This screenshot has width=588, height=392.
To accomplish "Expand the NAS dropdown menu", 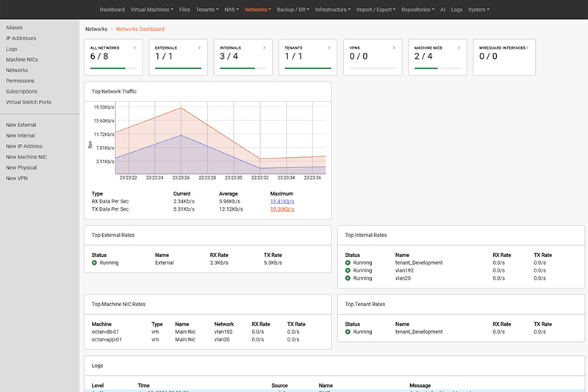I will pyautogui.click(x=232, y=10).
